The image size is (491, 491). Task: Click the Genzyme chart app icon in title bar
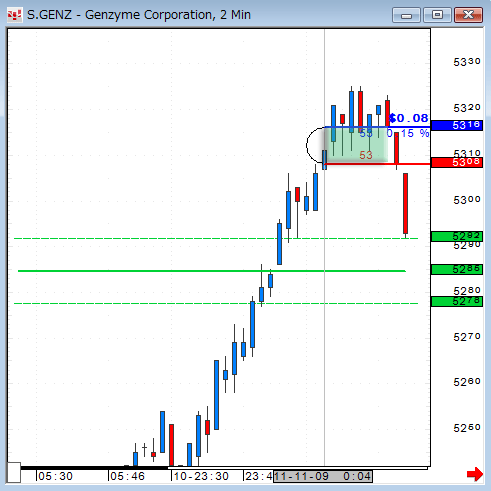pos(15,15)
